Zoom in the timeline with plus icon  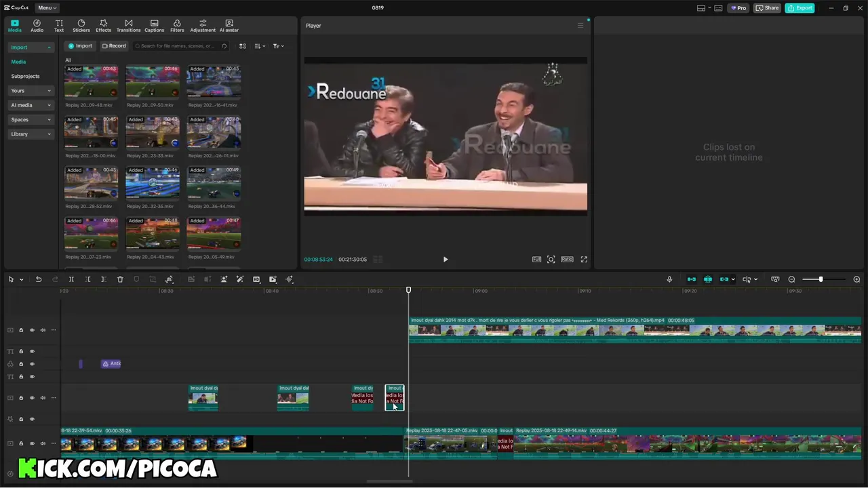coord(856,279)
